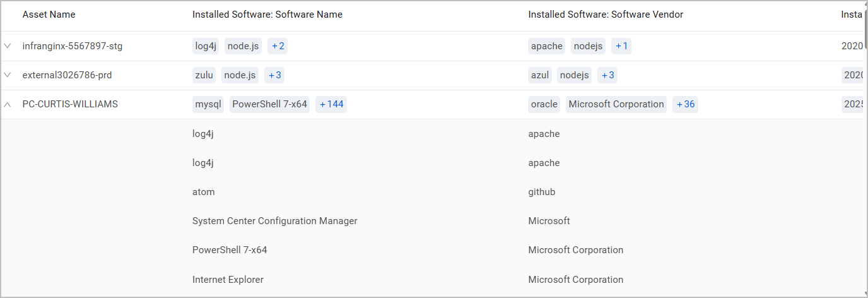The image size is (868, 298).
Task: Select asset external3026786-prd
Action: (x=67, y=75)
